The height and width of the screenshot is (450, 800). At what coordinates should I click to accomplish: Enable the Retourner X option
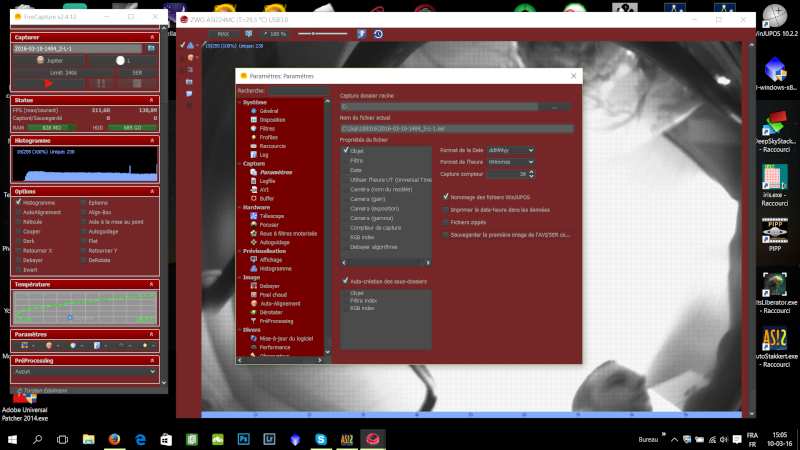(18, 251)
